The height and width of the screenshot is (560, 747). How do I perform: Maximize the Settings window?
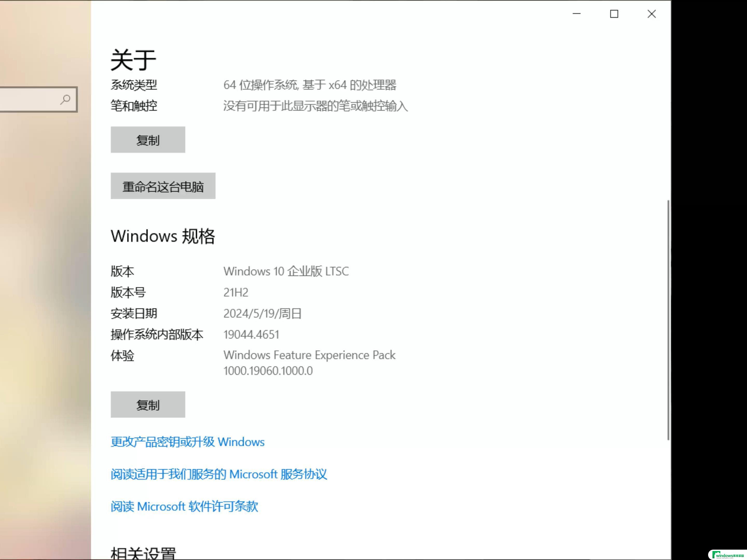614,14
